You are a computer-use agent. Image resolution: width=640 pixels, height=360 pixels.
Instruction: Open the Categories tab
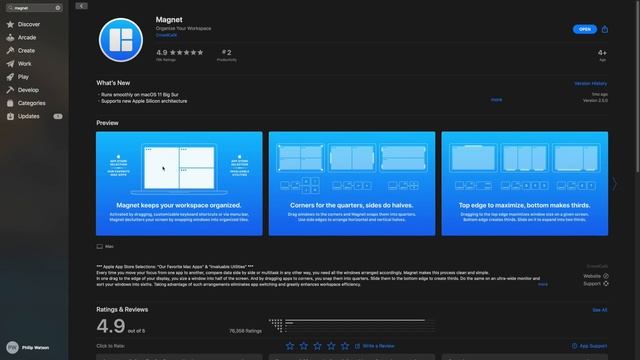tap(31, 103)
